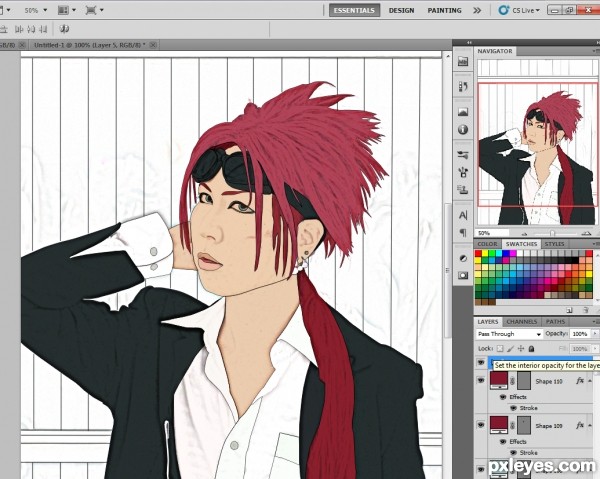Click the link icon on Shape 110 layer
This screenshot has height=479, width=600.
pos(512,381)
